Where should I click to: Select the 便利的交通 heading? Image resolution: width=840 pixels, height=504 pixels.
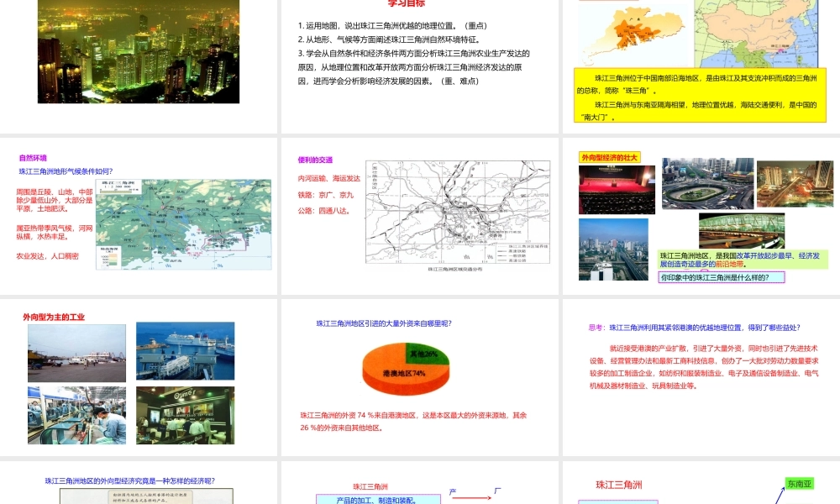tap(315, 160)
